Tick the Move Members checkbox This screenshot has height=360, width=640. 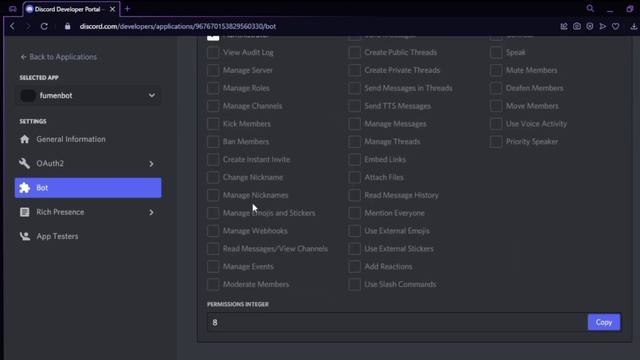pos(496,106)
